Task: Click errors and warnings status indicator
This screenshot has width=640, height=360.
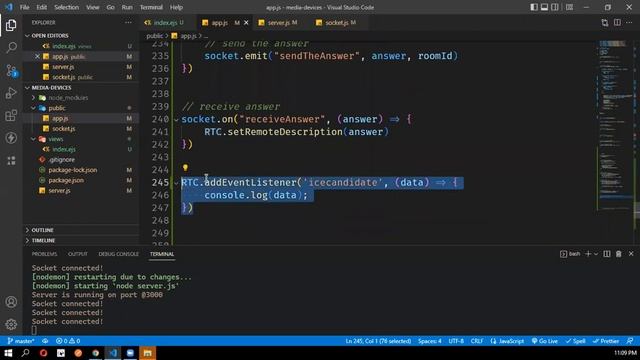Action: coord(68,341)
